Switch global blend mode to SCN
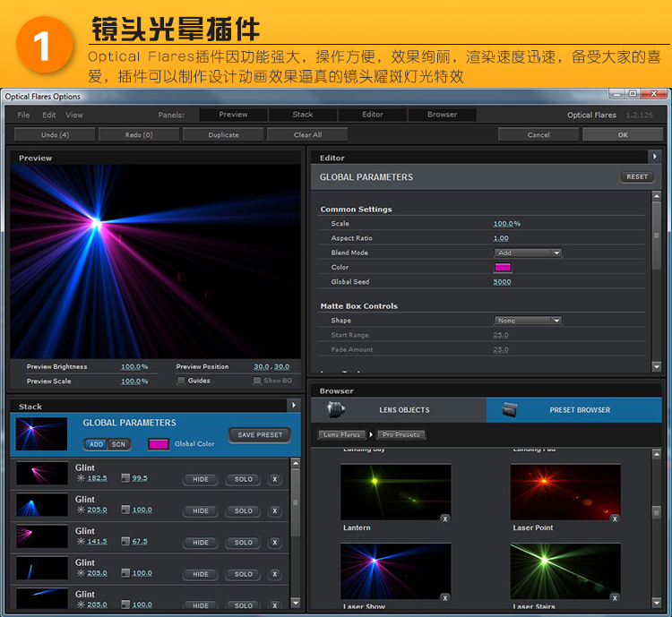 pos(118,444)
